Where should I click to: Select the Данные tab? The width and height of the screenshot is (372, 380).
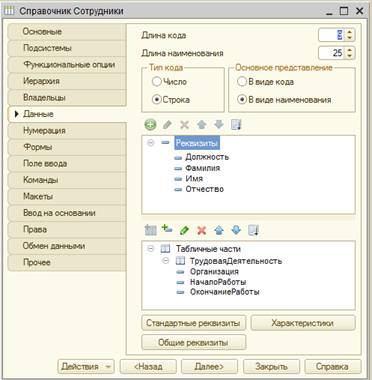67,114
